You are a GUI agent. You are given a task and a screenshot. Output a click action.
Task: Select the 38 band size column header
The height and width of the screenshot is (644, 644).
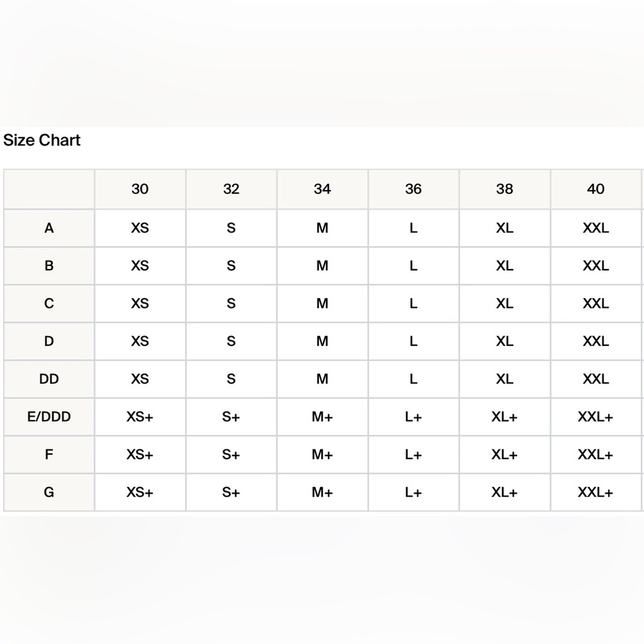pos(505,189)
